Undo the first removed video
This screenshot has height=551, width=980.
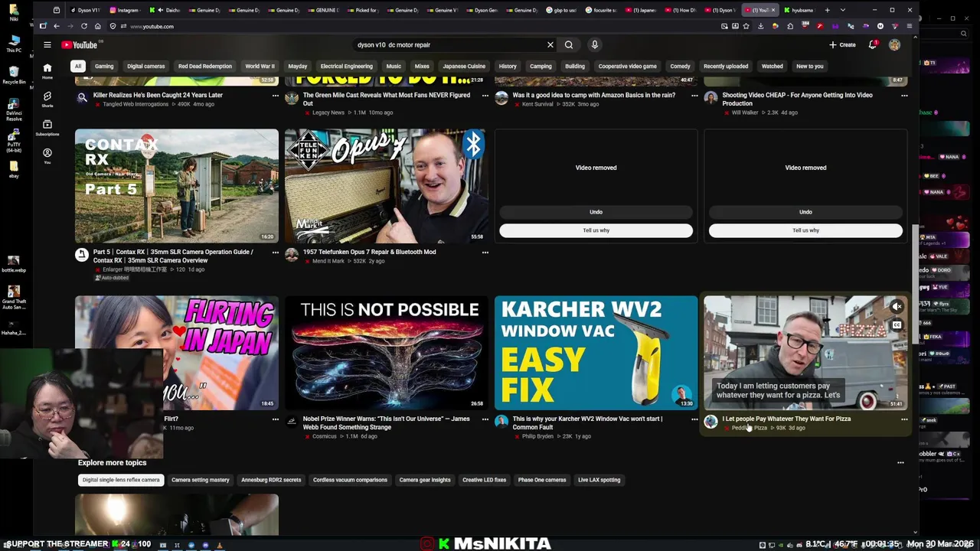pyautogui.click(x=596, y=212)
